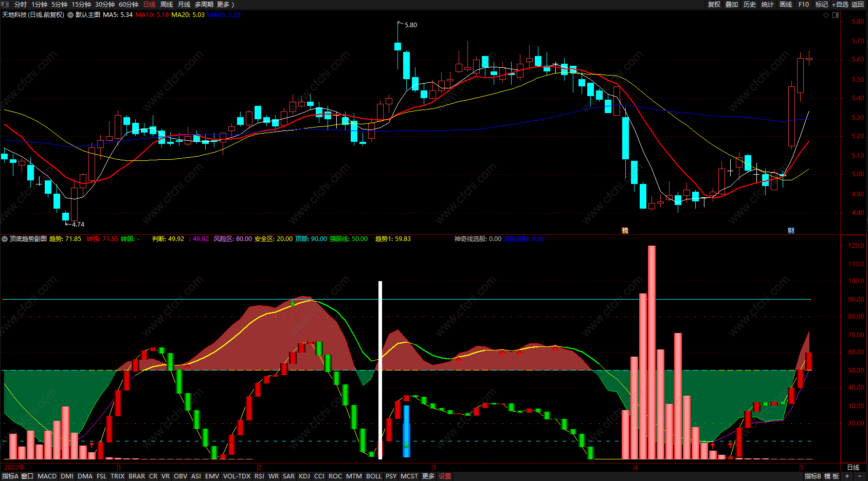Select the ROC indicator
Screen dimensions: 868x481
click(335, 476)
